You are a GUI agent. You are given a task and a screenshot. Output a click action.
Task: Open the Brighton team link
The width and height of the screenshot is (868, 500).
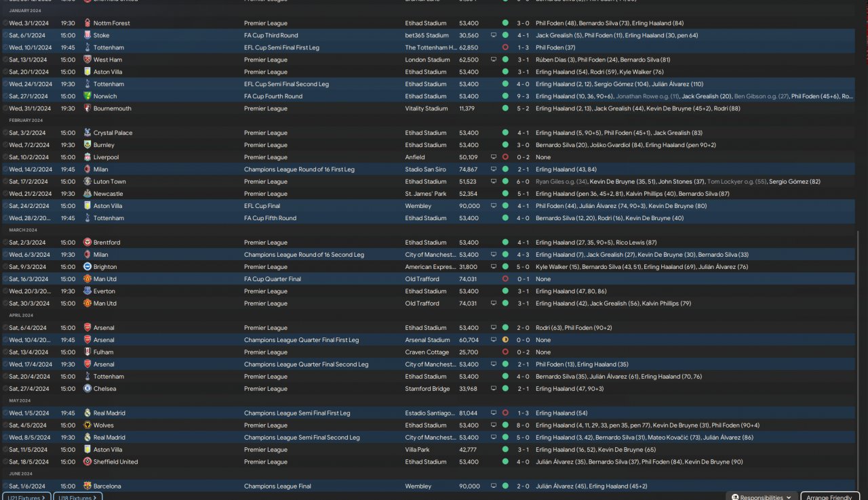(105, 267)
